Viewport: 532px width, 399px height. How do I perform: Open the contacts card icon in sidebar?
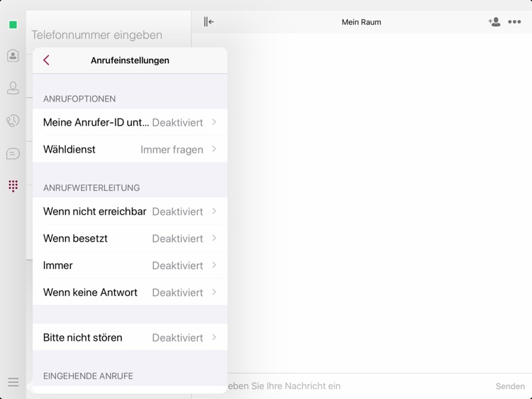click(x=13, y=55)
